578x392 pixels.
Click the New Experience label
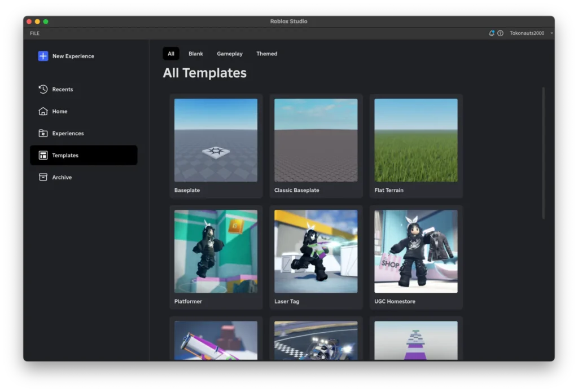point(73,56)
